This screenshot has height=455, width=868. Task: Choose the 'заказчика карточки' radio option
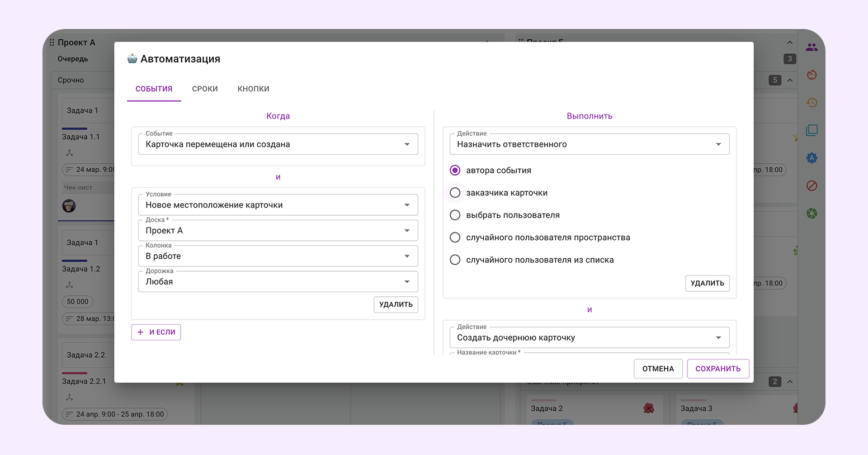[x=455, y=193]
